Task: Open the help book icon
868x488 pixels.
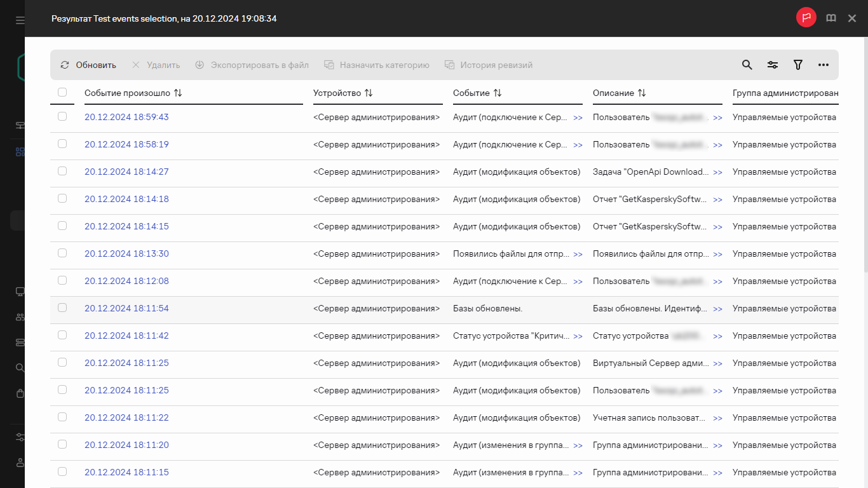Action: [831, 18]
